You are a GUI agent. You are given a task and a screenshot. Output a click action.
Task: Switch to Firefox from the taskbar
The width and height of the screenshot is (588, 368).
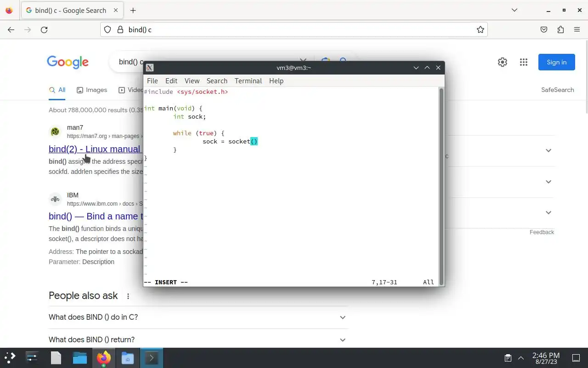coord(104,357)
